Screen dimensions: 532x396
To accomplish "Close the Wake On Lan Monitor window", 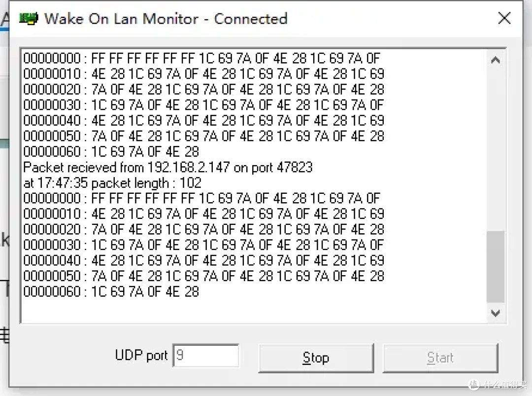I will pos(504,18).
